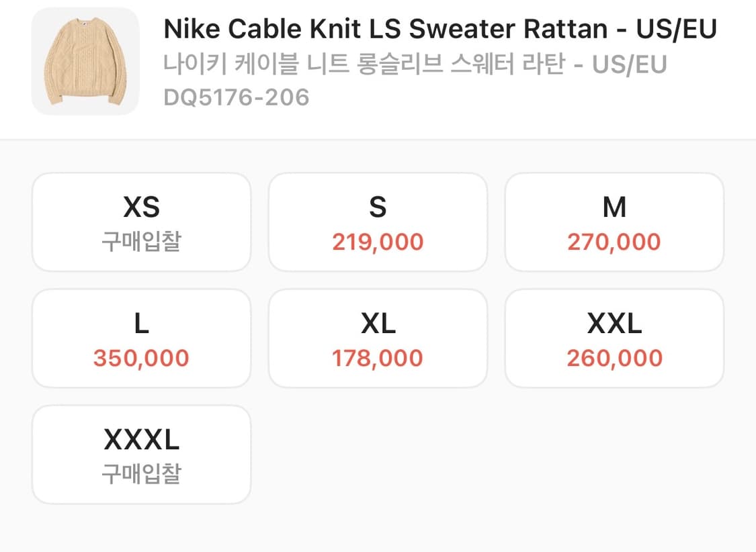Open the Nike sweater product thumbnail
The width and height of the screenshot is (756, 552).
[85, 61]
